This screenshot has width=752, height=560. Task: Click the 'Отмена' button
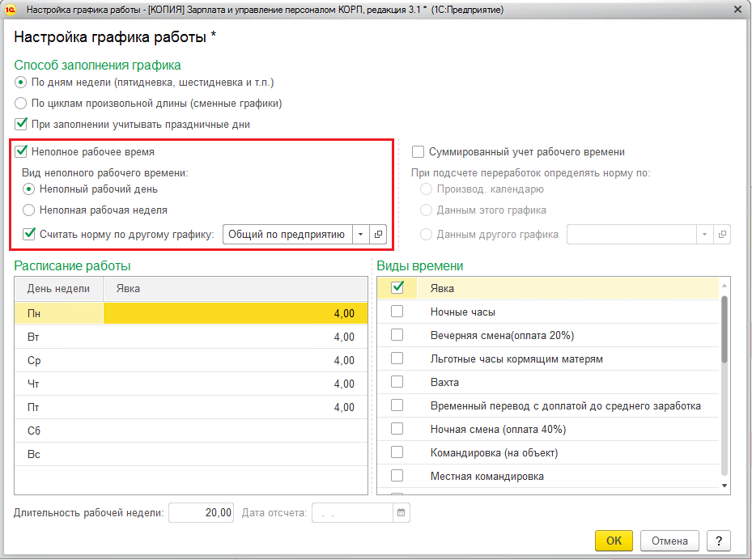coord(669,541)
